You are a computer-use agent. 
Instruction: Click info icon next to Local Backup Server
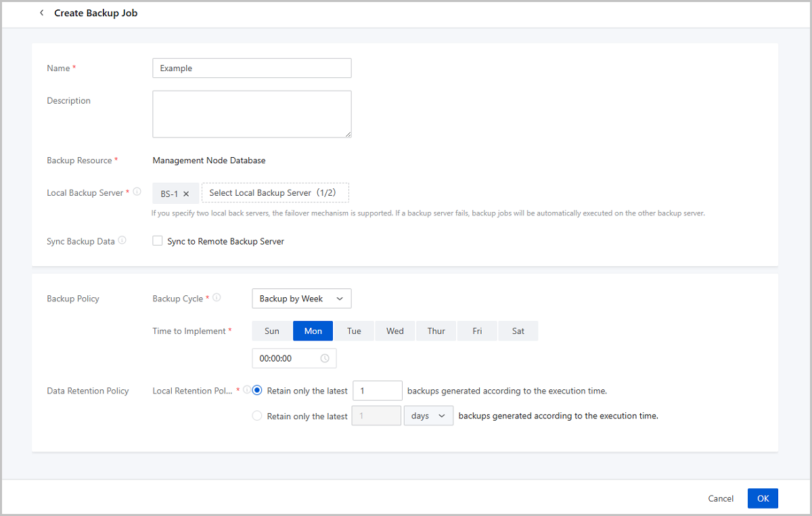coord(137,192)
